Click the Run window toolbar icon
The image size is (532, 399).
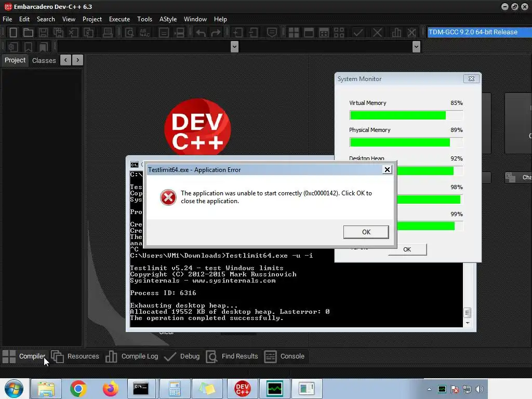(x=309, y=33)
